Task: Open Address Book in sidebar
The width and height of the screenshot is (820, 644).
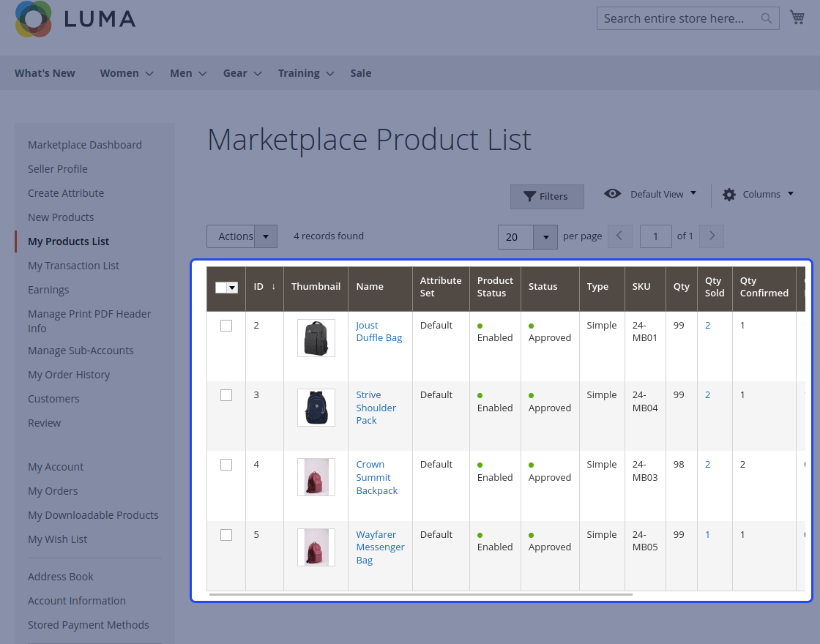Action: click(x=61, y=577)
